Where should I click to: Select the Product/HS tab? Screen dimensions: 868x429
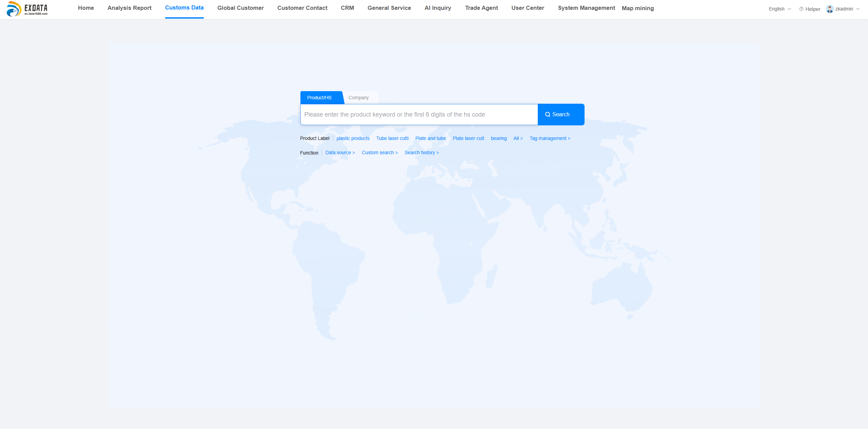(x=319, y=98)
